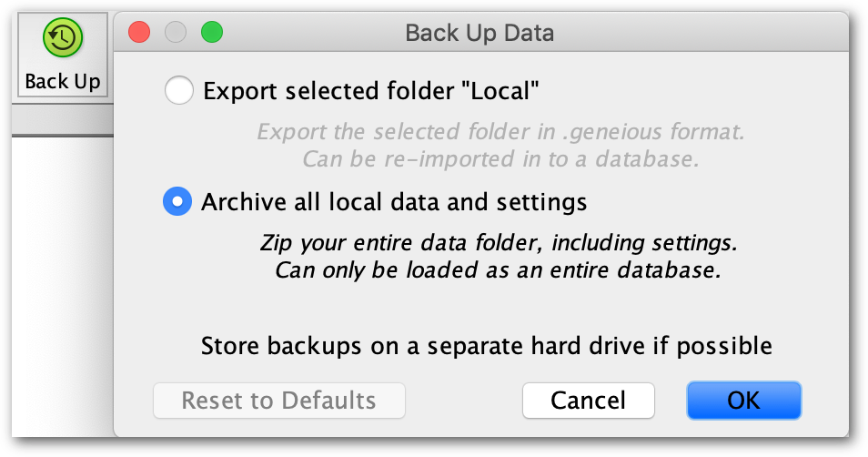Click the 'Export selected folder "Local"' label
The image size is (868, 457).
pyautogui.click(x=371, y=91)
